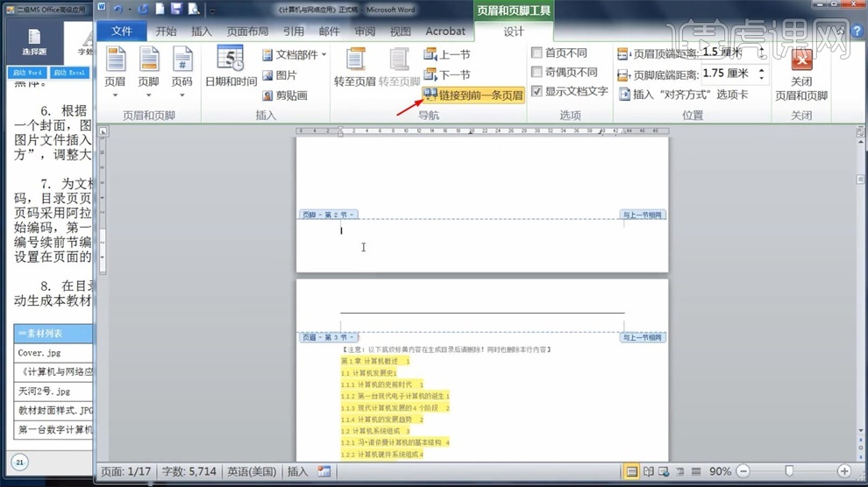
Task: Click 转至页眉 go to header
Action: pyautogui.click(x=355, y=67)
